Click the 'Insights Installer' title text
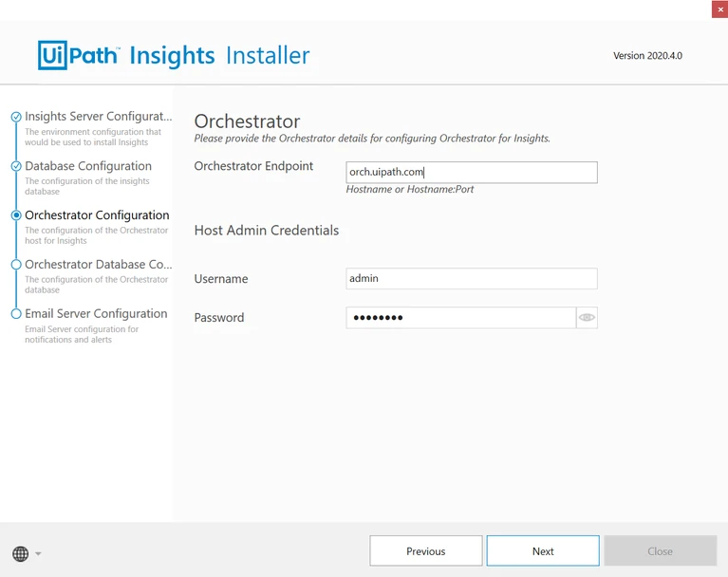Viewport: 728px width, 577px height. click(219, 56)
